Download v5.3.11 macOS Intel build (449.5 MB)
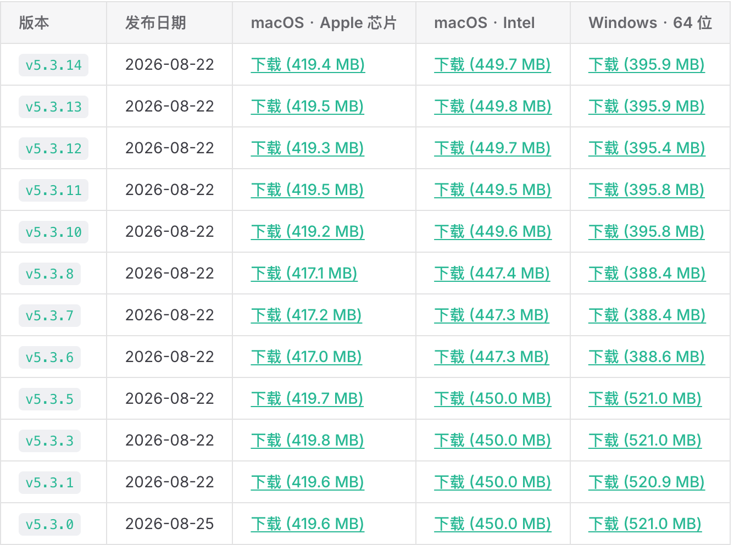756x545 pixels. (x=493, y=190)
